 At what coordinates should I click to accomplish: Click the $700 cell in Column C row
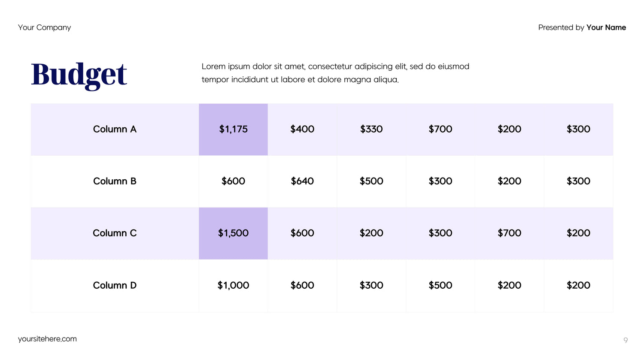pyautogui.click(x=509, y=233)
